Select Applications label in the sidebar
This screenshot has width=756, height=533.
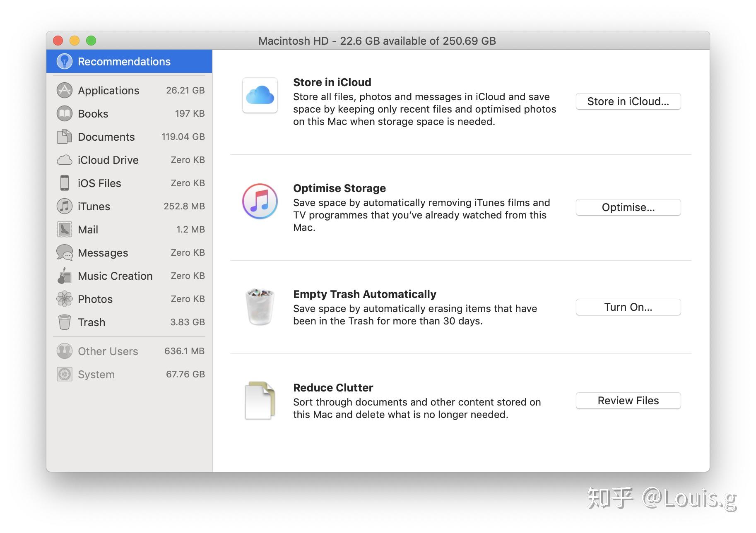[108, 91]
